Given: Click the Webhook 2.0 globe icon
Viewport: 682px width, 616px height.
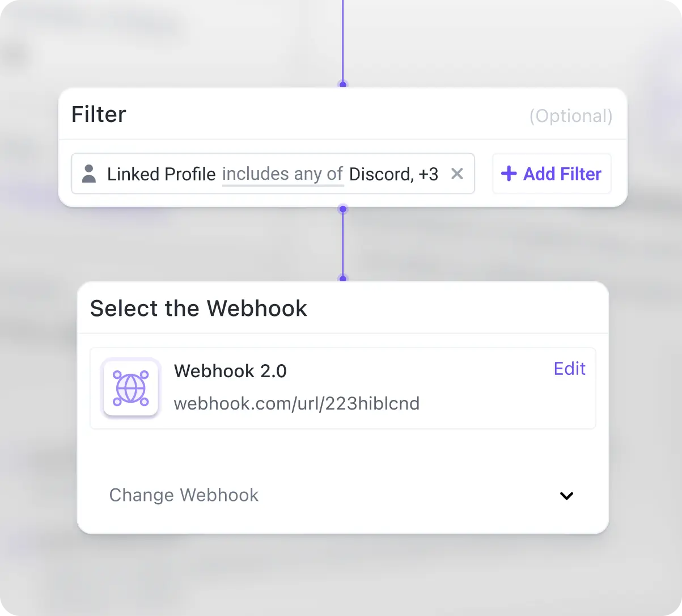Looking at the screenshot, I should 131,388.
